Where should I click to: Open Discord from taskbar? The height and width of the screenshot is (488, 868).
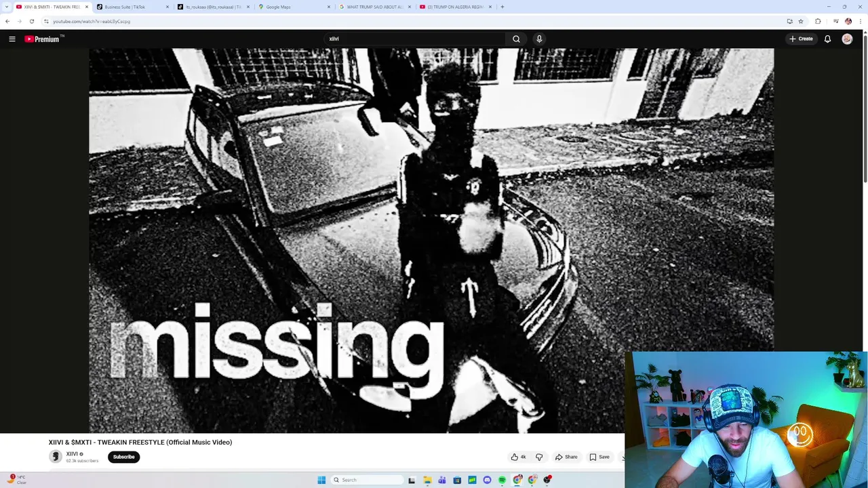(487, 480)
